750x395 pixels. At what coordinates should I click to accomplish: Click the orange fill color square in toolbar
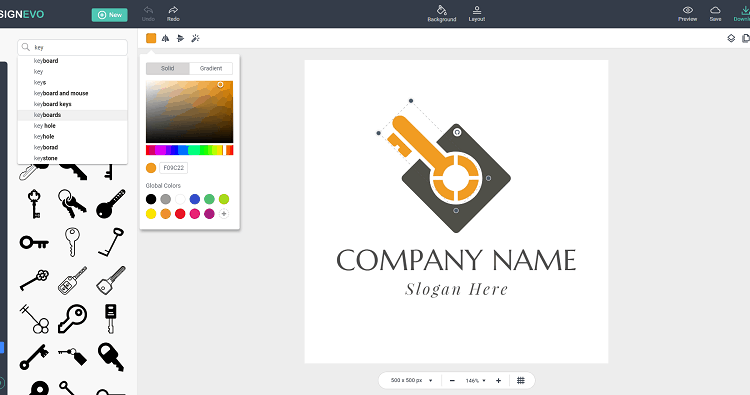coord(151,38)
